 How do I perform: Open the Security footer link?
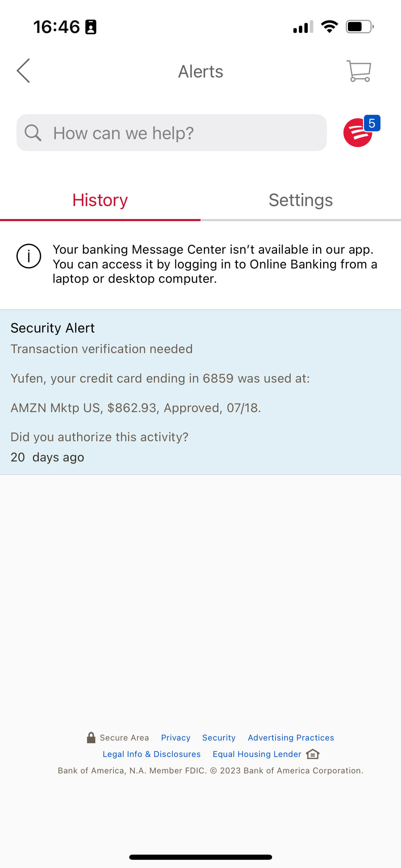[x=219, y=738]
